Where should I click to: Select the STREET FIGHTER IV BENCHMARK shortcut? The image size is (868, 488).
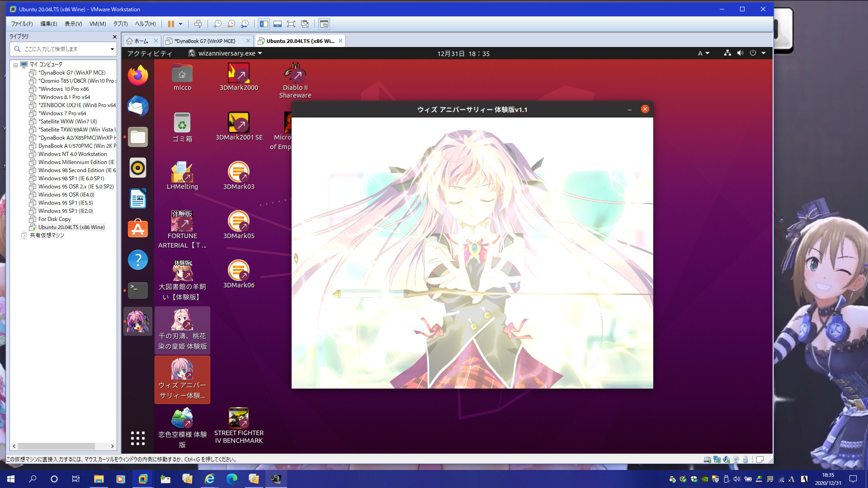pos(239,426)
